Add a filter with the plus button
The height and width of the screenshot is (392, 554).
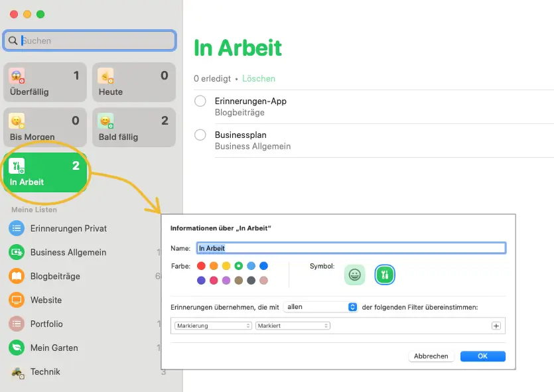[496, 326]
